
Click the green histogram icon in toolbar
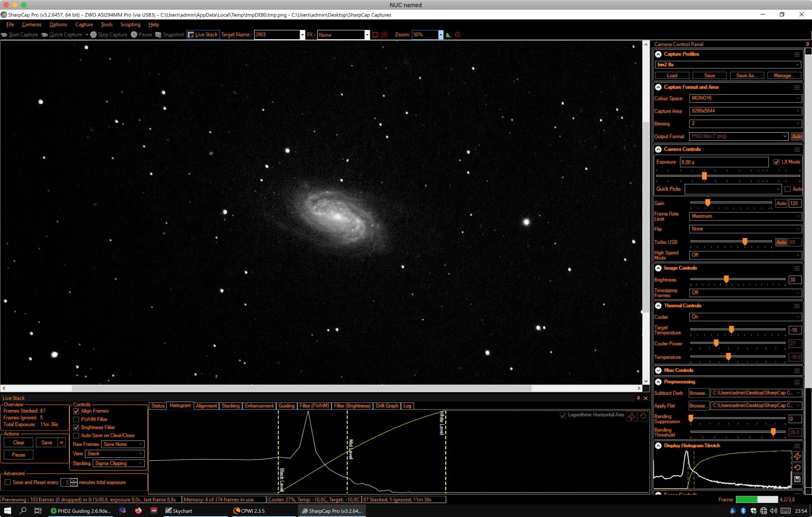pos(449,34)
